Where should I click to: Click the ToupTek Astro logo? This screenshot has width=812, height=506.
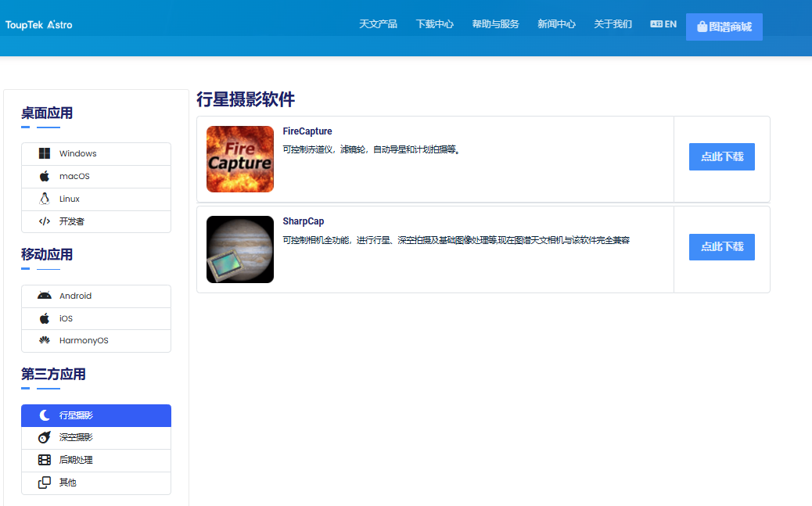point(39,25)
